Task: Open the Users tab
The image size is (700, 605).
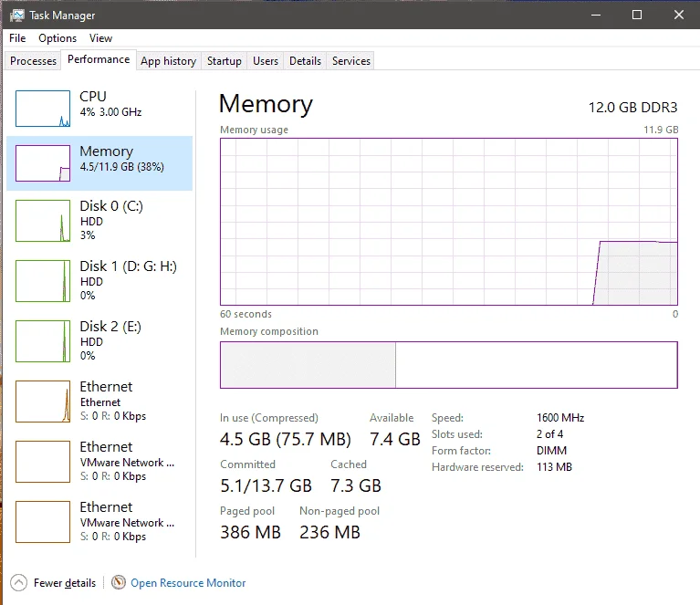Action: click(x=266, y=61)
